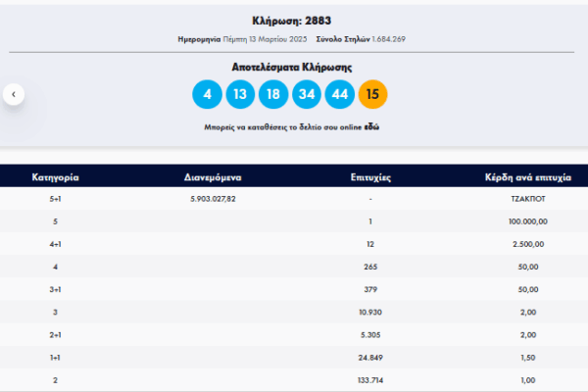The height and width of the screenshot is (392, 588).
Task: Click the 'Διανεμόμενα' column header
Action: 213,178
